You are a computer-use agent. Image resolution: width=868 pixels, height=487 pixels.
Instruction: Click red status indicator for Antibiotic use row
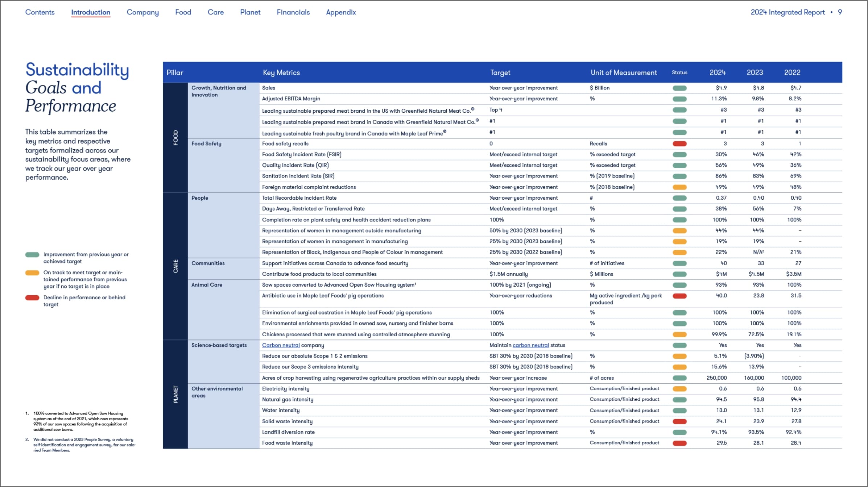click(679, 296)
